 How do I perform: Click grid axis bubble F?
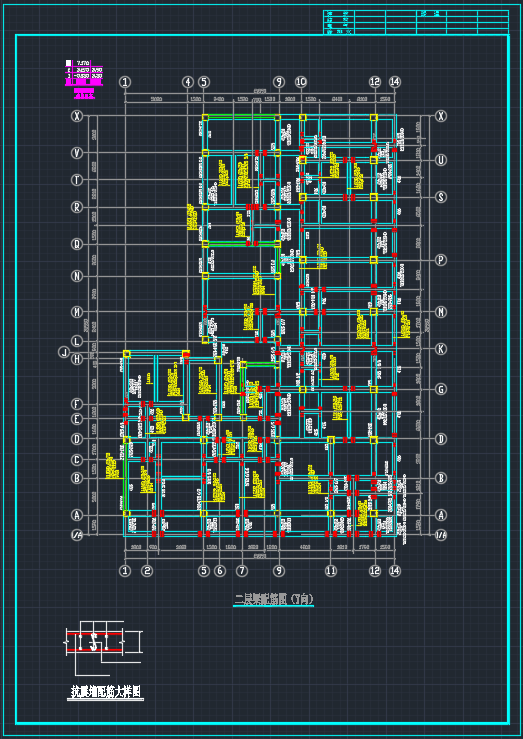coord(77,404)
